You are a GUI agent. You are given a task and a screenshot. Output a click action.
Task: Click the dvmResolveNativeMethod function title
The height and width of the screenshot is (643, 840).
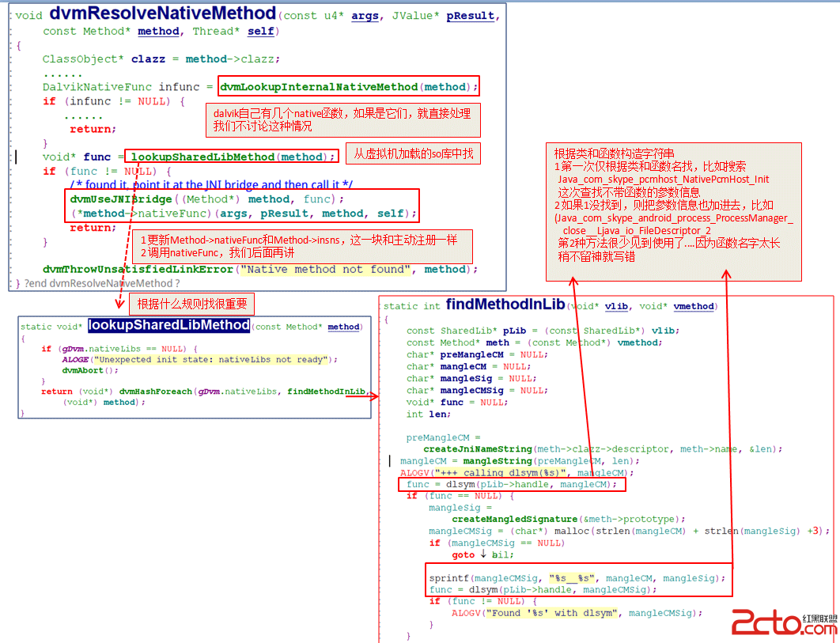[x=162, y=13]
